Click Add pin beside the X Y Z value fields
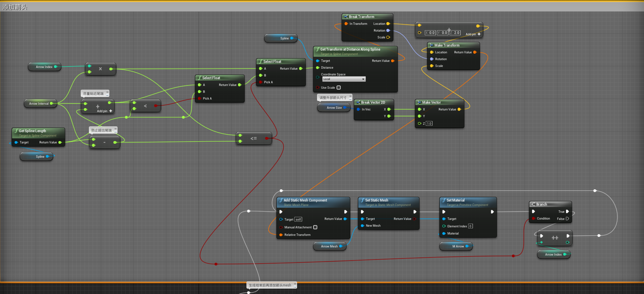Screen dimensions: 644x294 [473, 34]
